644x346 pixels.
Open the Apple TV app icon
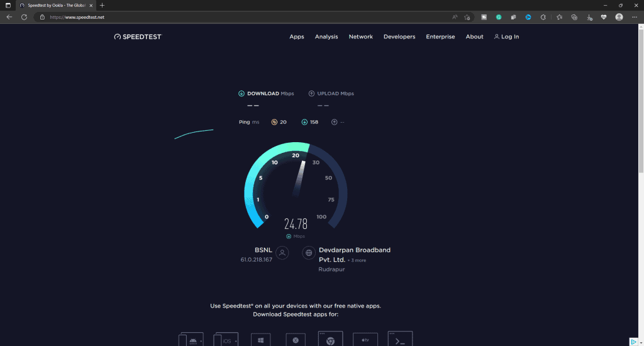click(365, 340)
